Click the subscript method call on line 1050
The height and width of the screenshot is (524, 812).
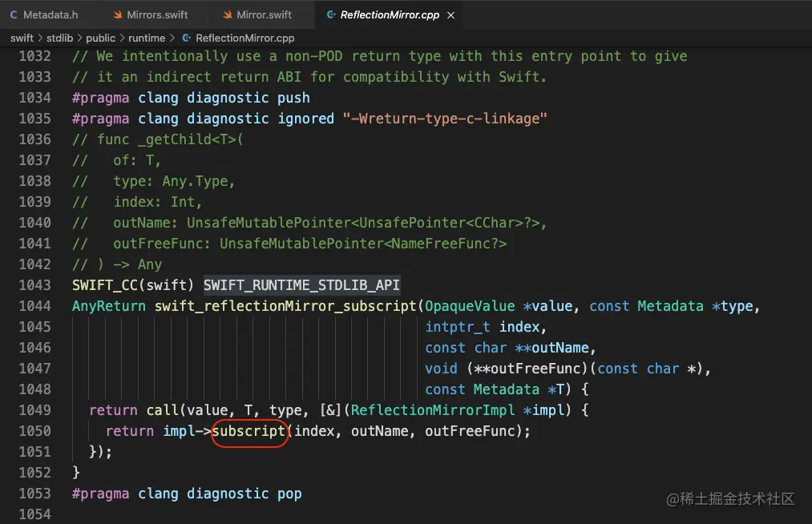tap(249, 431)
